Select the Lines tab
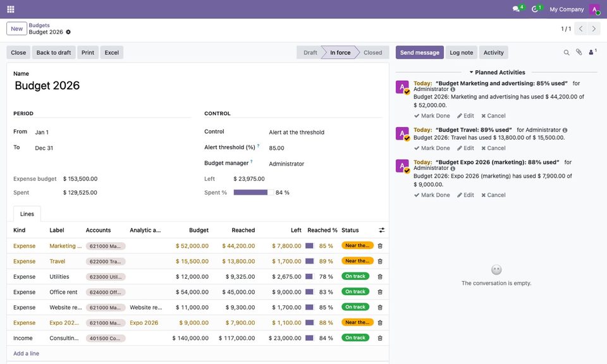This screenshot has height=364, width=607. pos(27,214)
